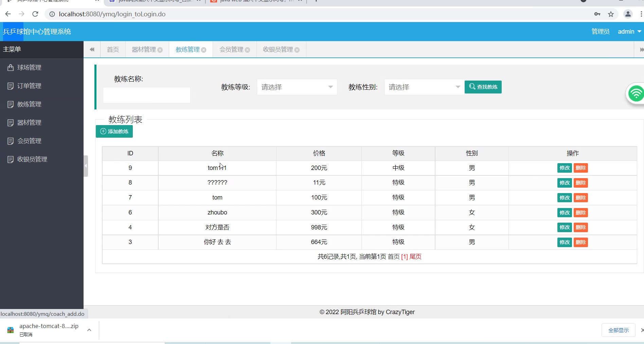
Task: Switch to the 器材管理 tab
Action: [144, 50]
